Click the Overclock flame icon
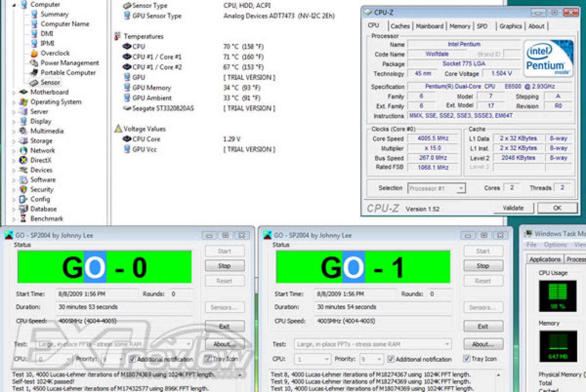 [34, 53]
